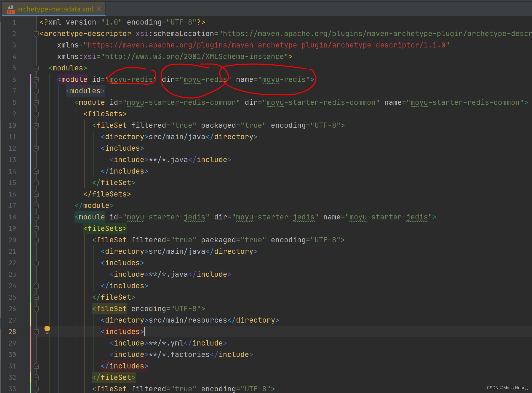
Task: Click dir value moyu-starter-redis-common
Action: pyautogui.click(x=321, y=103)
